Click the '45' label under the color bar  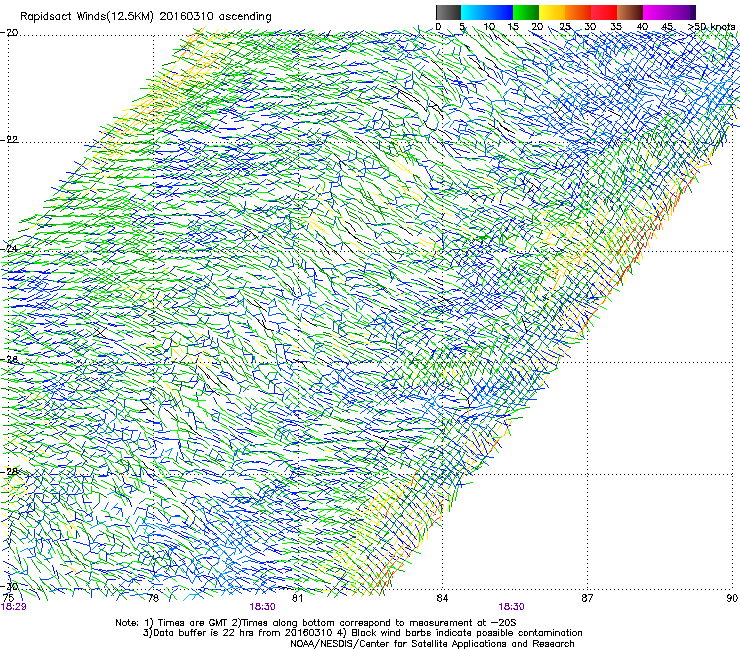(667, 27)
